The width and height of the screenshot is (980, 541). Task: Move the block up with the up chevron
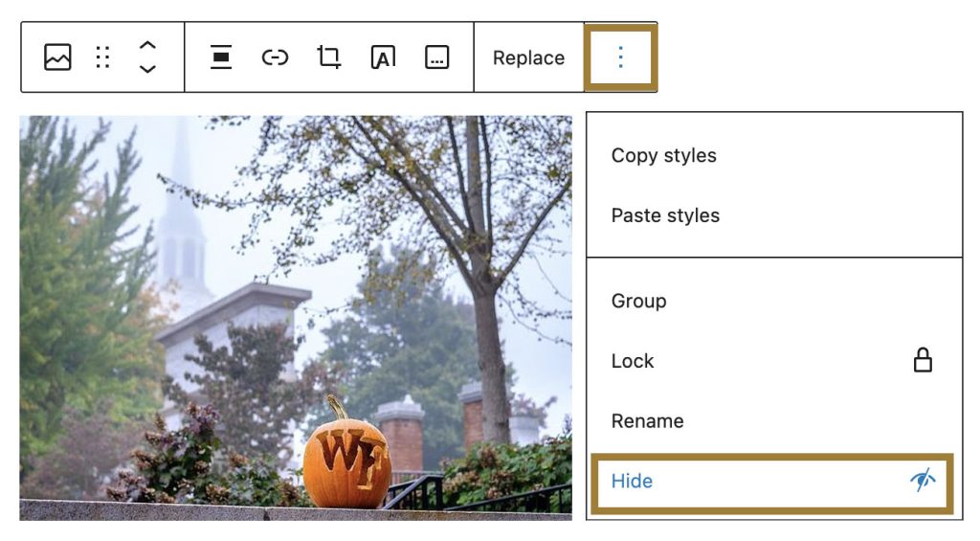pos(147,46)
